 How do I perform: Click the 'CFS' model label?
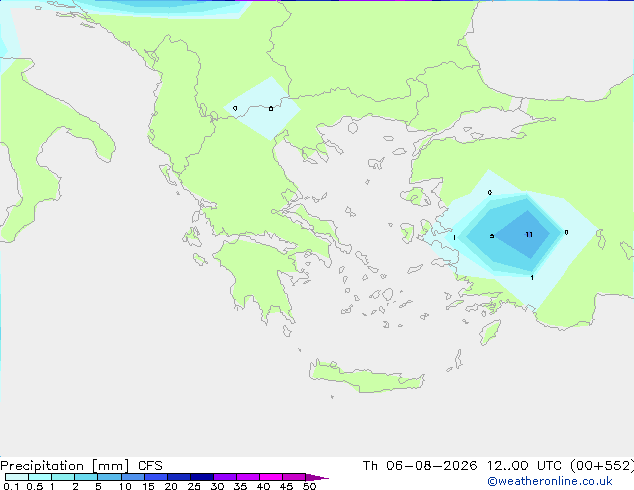[150, 466]
